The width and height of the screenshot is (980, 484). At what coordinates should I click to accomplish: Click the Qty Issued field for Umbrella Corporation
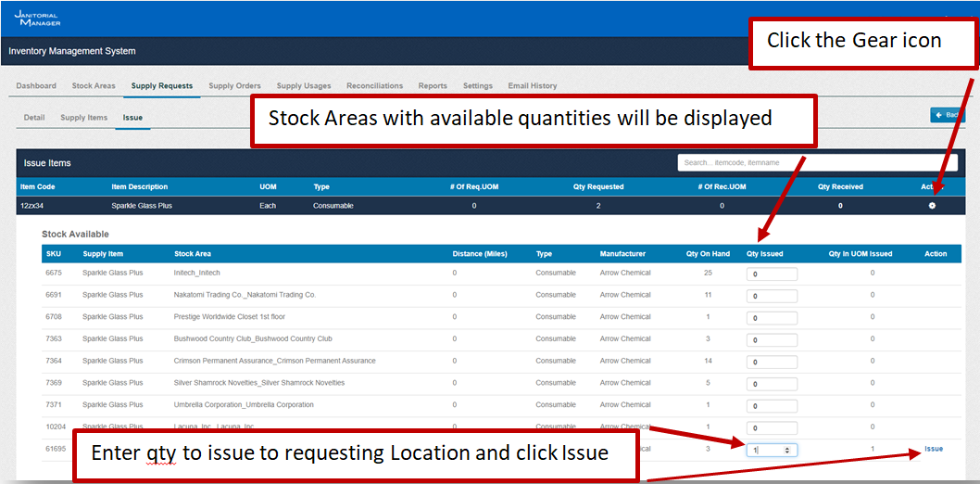[x=771, y=406]
